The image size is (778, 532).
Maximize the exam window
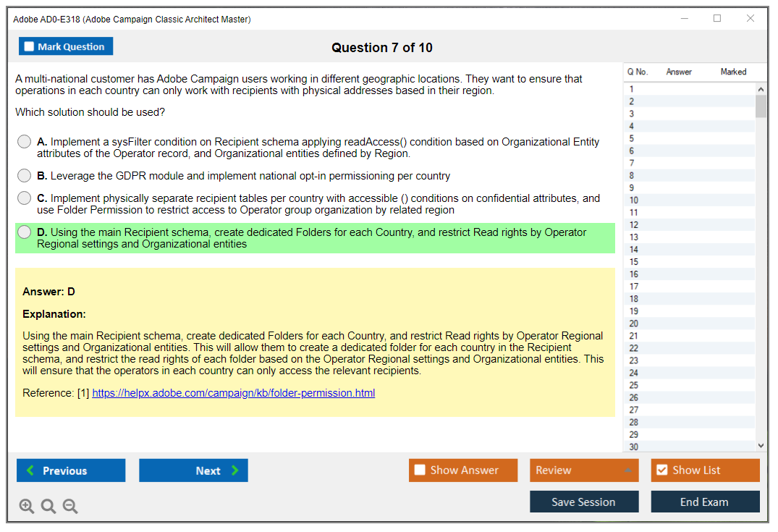coord(717,19)
